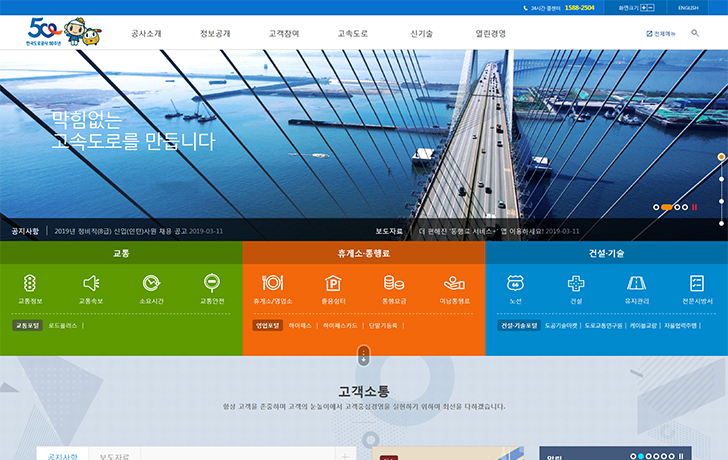This screenshot has height=460, width=728.
Task: Decrease screen size with minus button
Action: (x=651, y=8)
